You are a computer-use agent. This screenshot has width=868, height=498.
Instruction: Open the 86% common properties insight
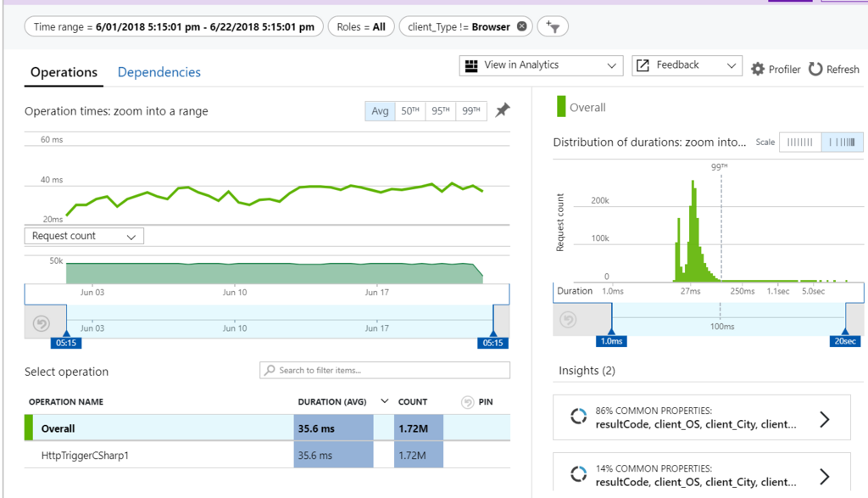(x=701, y=417)
